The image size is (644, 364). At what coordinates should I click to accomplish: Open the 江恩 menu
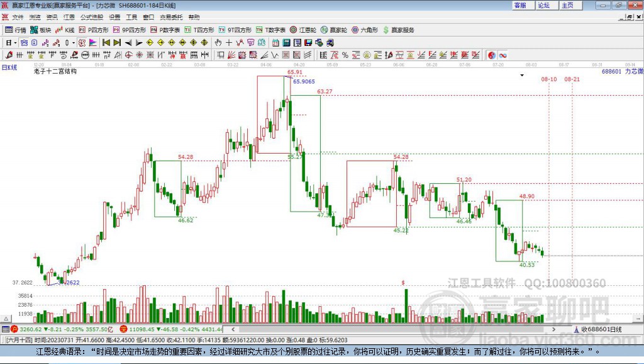(x=69, y=17)
